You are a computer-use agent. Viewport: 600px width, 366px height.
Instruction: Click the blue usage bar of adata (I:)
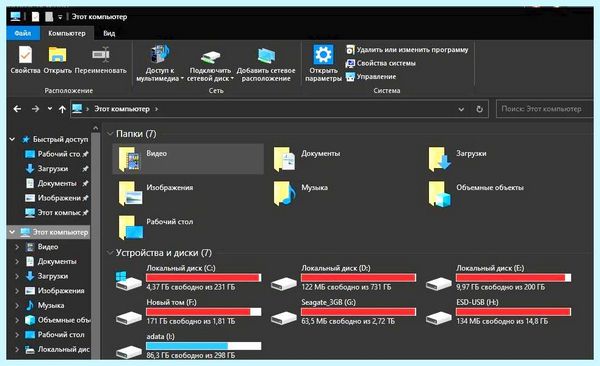click(x=204, y=346)
